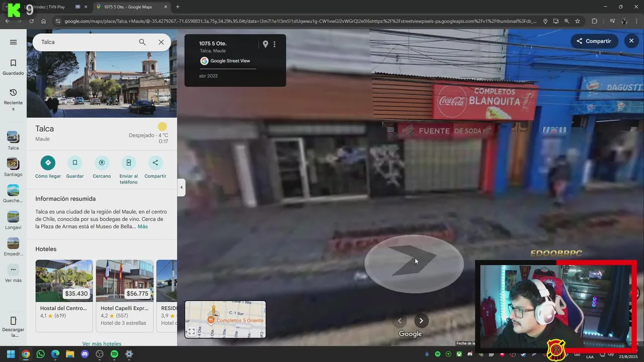The image size is (644, 362).
Task: Go to the next Street View image
Action: coord(421,321)
